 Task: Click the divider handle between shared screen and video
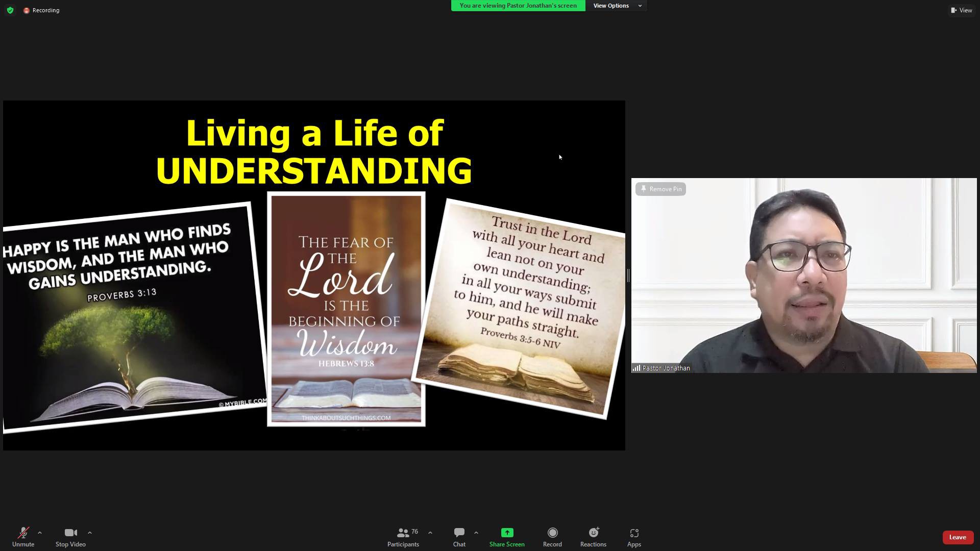(x=628, y=275)
